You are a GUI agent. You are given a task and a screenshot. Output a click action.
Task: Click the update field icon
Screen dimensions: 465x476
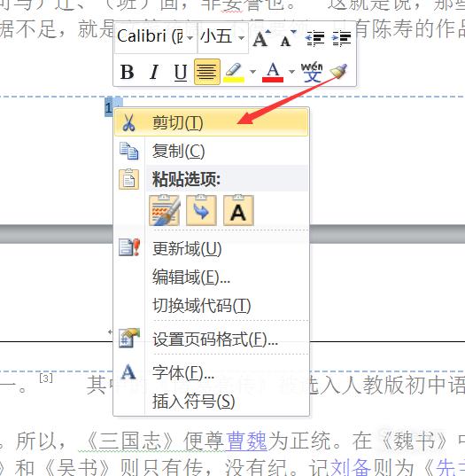[129, 247]
